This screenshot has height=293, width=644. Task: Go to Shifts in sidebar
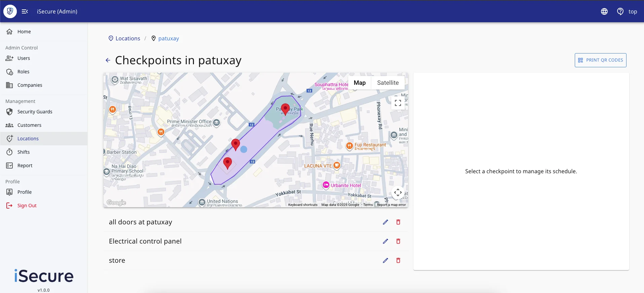coord(24,152)
